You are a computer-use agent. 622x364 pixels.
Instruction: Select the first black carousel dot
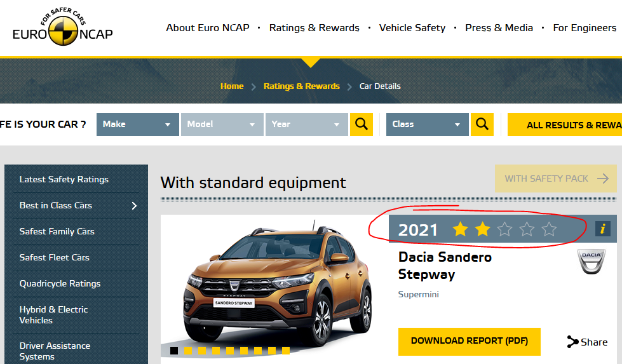(x=173, y=351)
